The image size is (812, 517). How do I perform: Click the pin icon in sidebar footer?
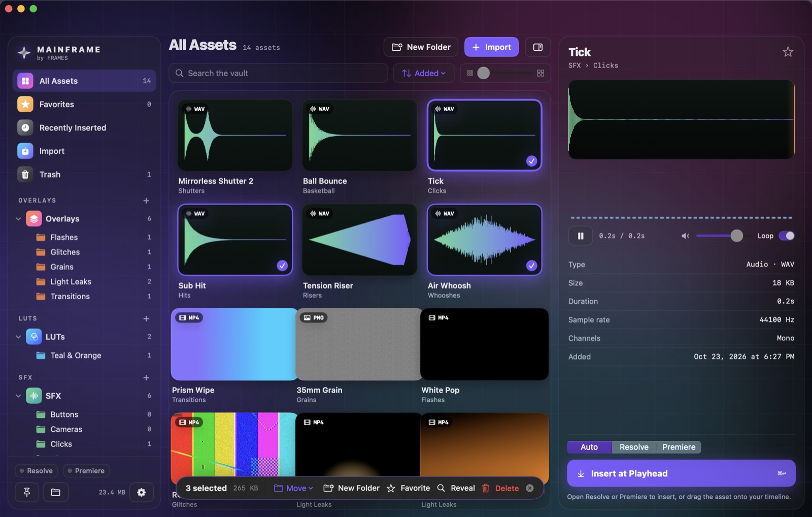(27, 492)
